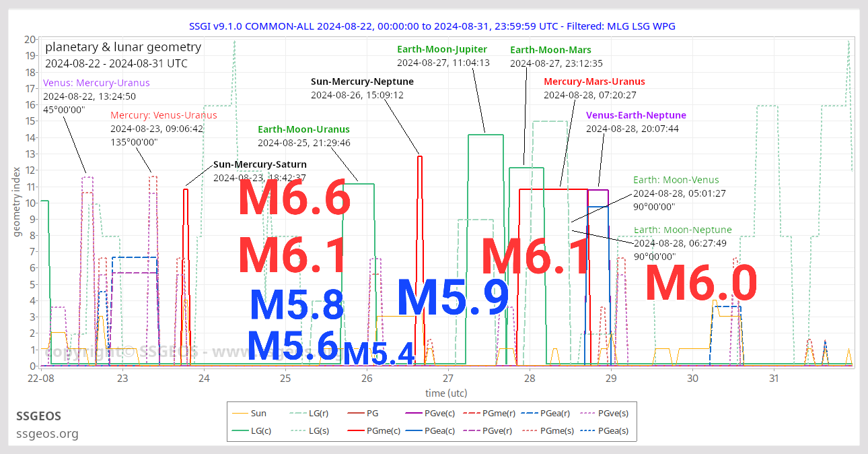
Task: Open the ssgeos.org website link
Action: (x=47, y=434)
